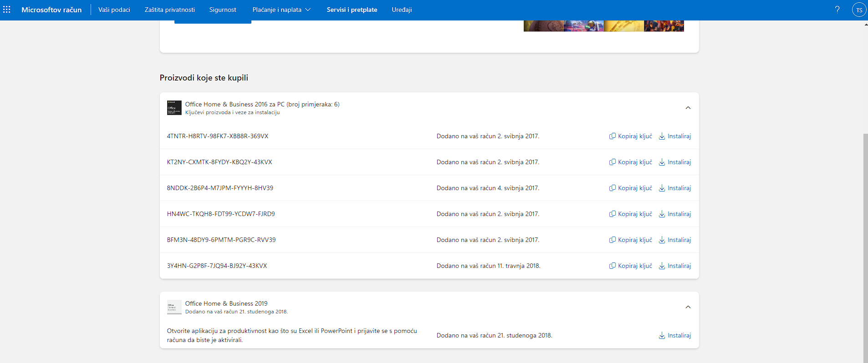Select product key text 8NDDK-2B6P4-M7JPM-FYYYH-8HV39
The image size is (868, 363).
click(x=220, y=188)
